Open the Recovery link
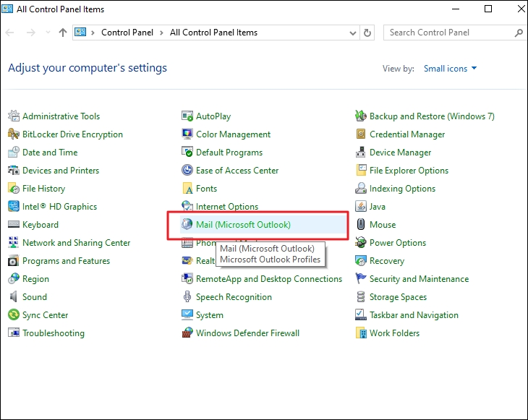Screen dimensions: 528x420 [386, 261]
